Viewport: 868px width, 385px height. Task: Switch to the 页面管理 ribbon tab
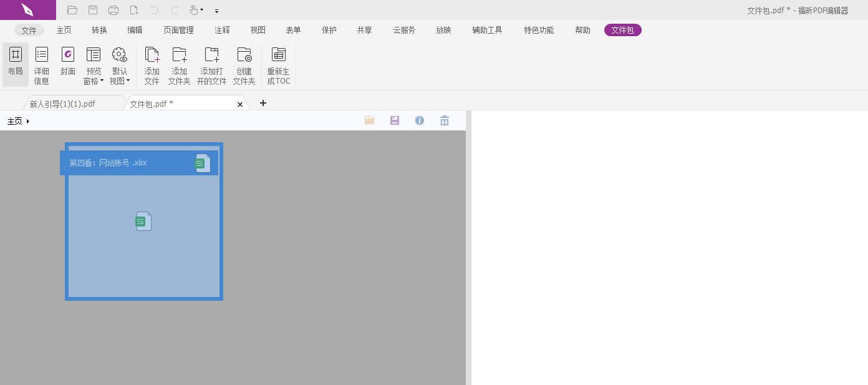point(179,29)
